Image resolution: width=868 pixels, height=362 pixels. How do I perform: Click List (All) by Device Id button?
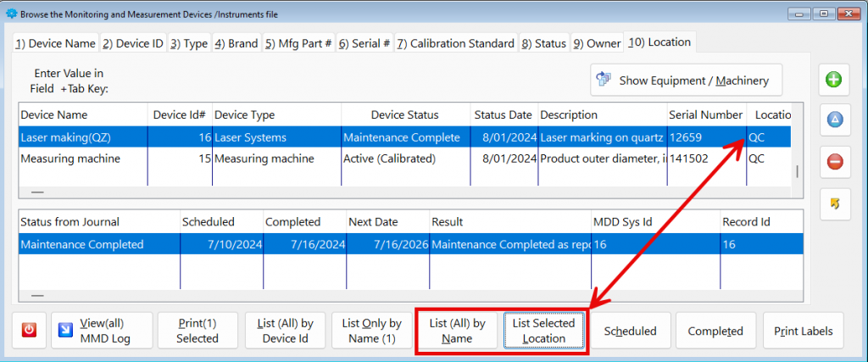tap(285, 331)
